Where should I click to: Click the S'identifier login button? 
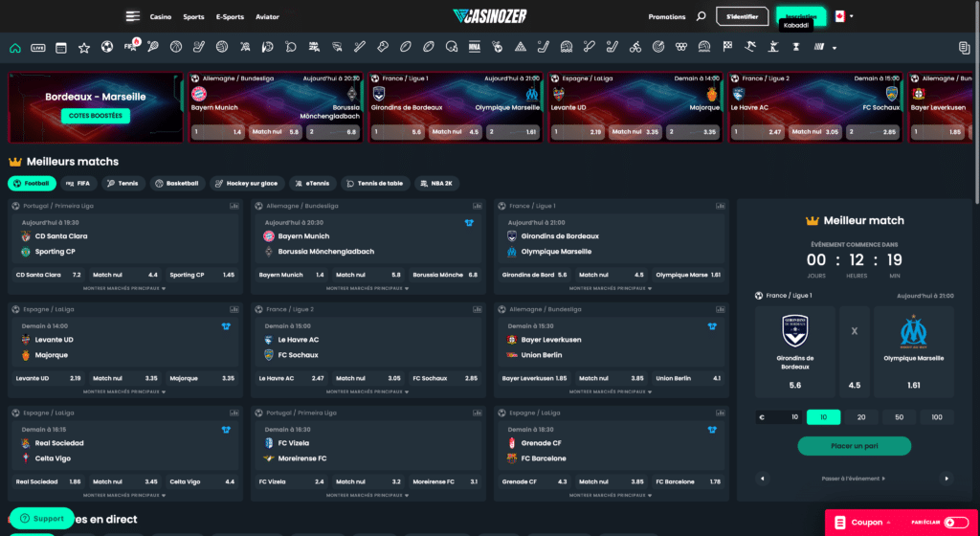[x=742, y=16]
